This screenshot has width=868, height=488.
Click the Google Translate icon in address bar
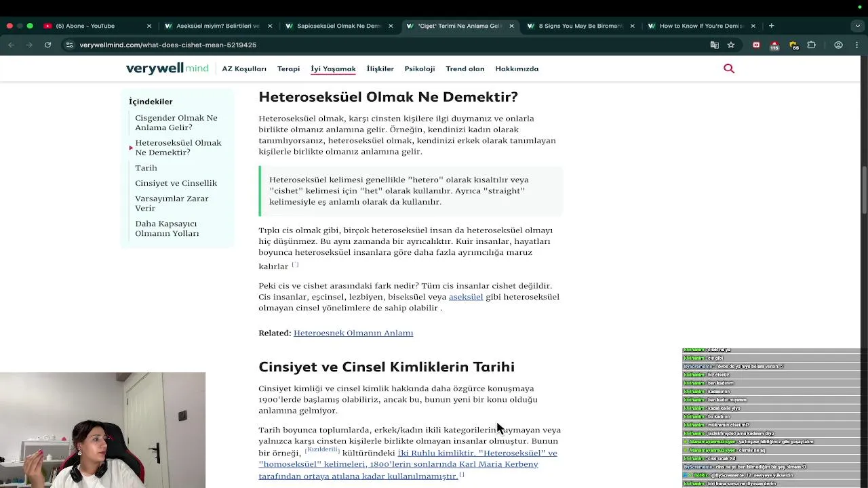[x=714, y=45]
